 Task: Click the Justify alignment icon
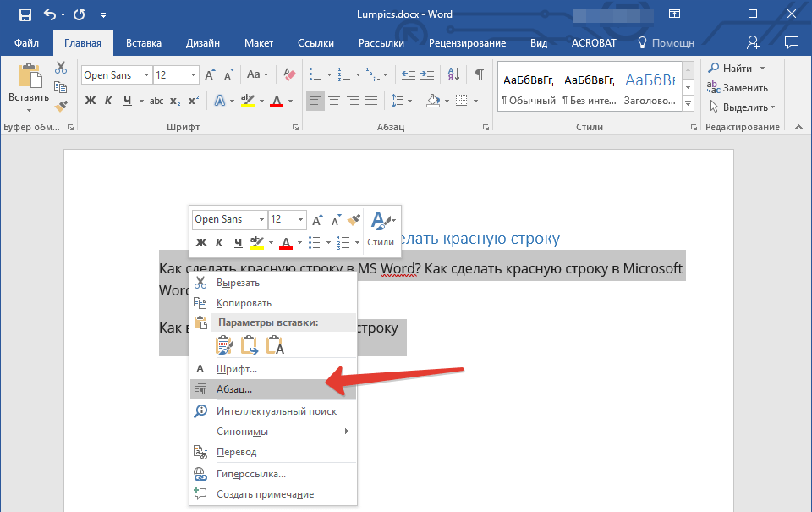tap(371, 101)
